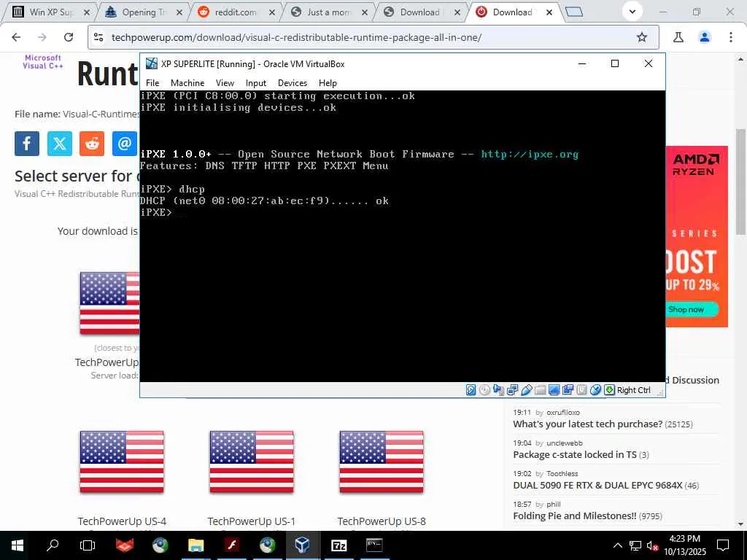This screenshot has height=560, width=747.
Task: Select the TechPowerUp US-4 server flag
Action: click(x=122, y=462)
